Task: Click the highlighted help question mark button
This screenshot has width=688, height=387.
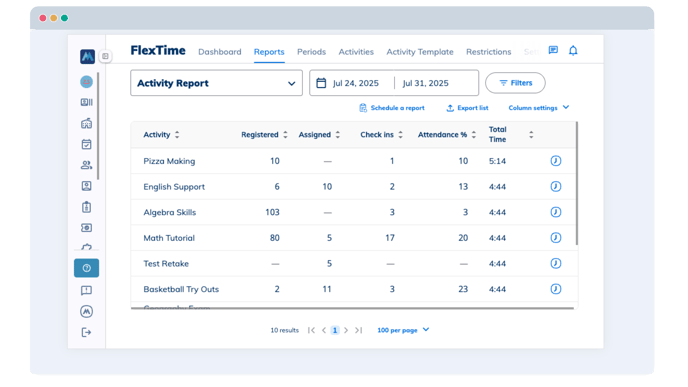Action: click(x=86, y=268)
